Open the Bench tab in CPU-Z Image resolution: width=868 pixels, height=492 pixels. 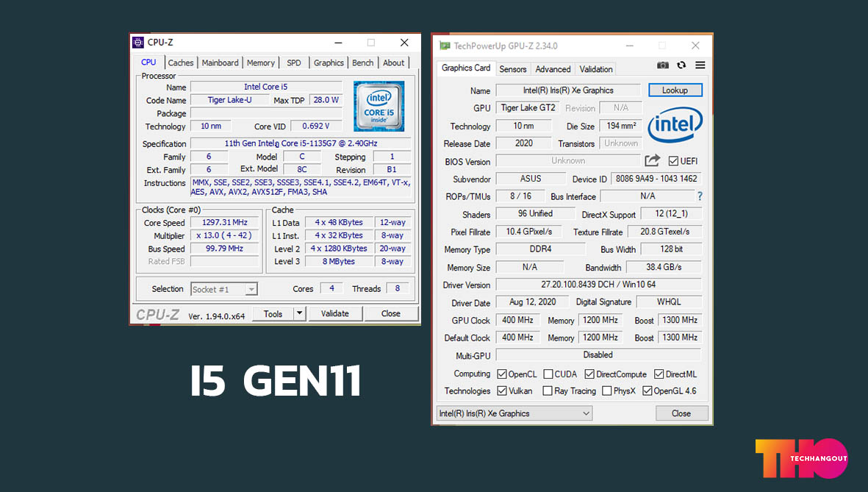(x=362, y=63)
